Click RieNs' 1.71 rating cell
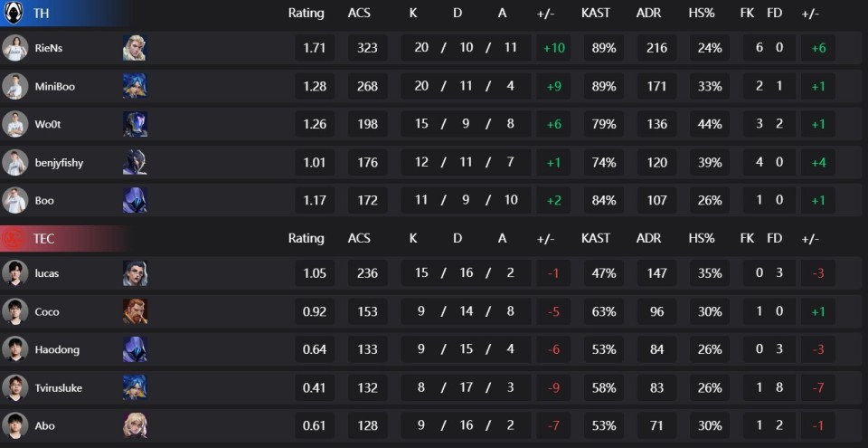 pyautogui.click(x=315, y=48)
